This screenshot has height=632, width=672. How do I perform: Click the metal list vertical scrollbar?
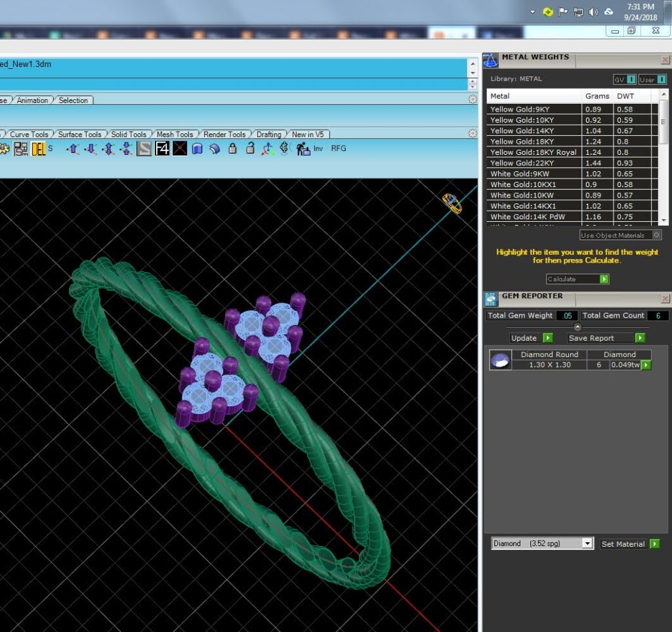tap(663, 157)
